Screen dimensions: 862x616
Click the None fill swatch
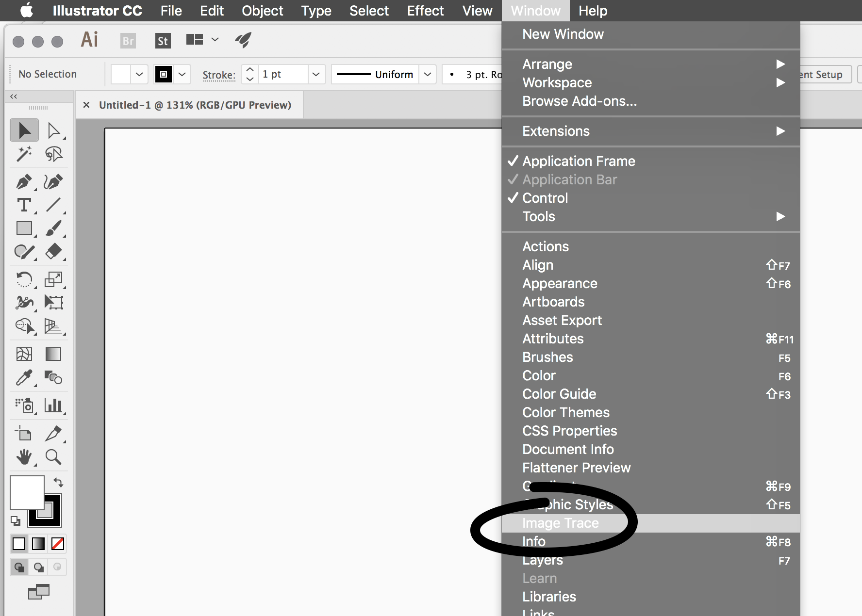(57, 544)
